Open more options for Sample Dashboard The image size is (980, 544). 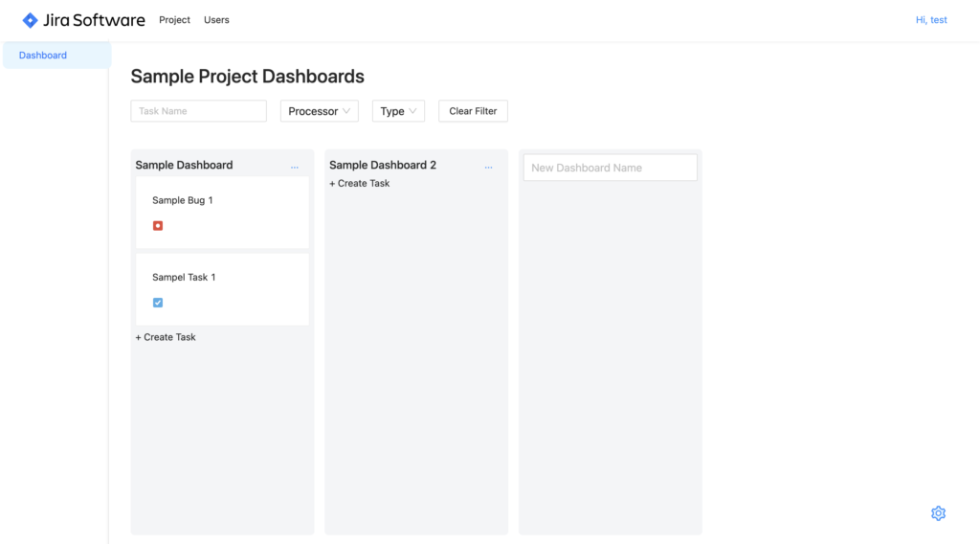pos(295,167)
